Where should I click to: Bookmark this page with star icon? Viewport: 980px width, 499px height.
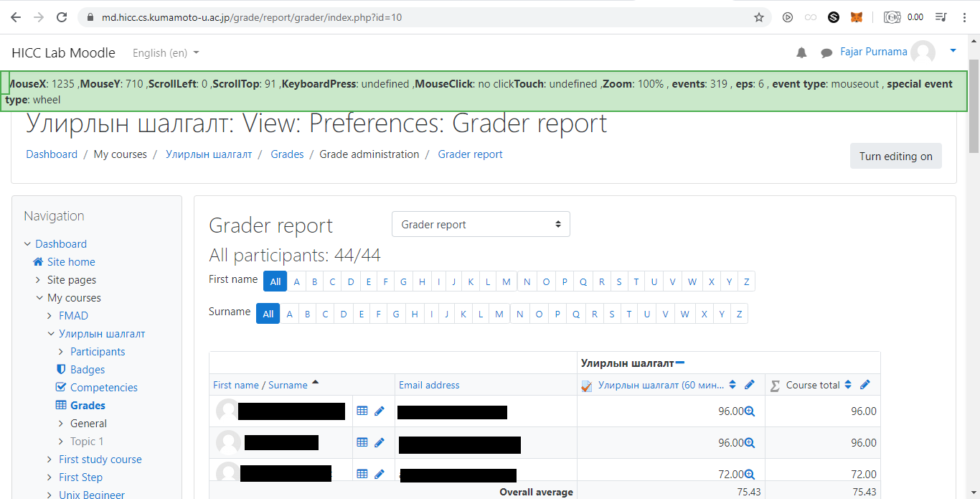(x=759, y=17)
